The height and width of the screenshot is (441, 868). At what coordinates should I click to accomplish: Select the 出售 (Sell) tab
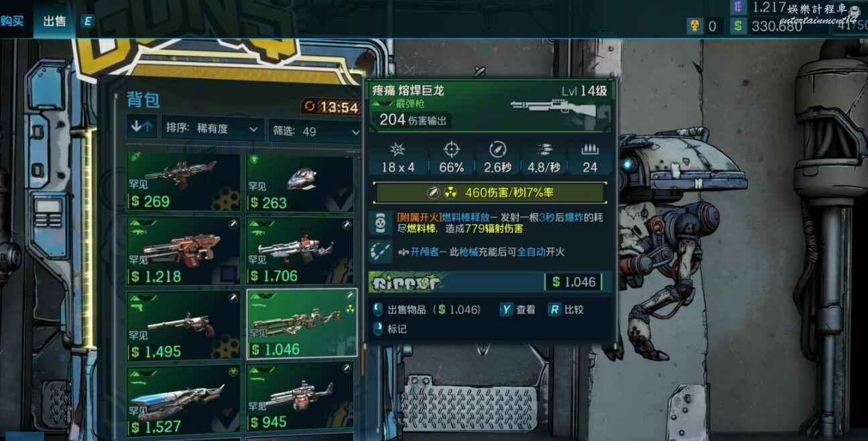[54, 21]
